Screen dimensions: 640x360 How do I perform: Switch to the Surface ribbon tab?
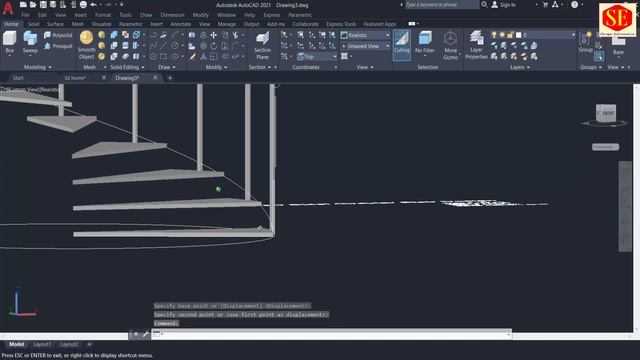pyautogui.click(x=55, y=24)
